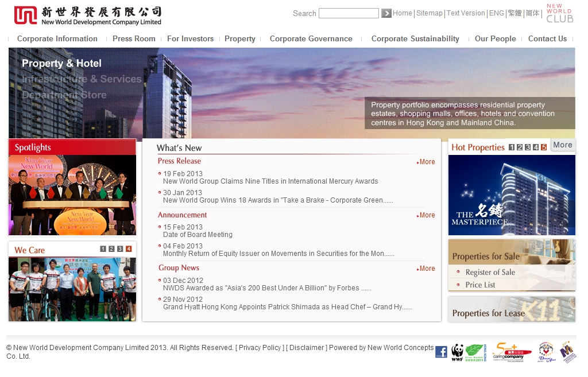Click the New World Development company logo

point(83,15)
